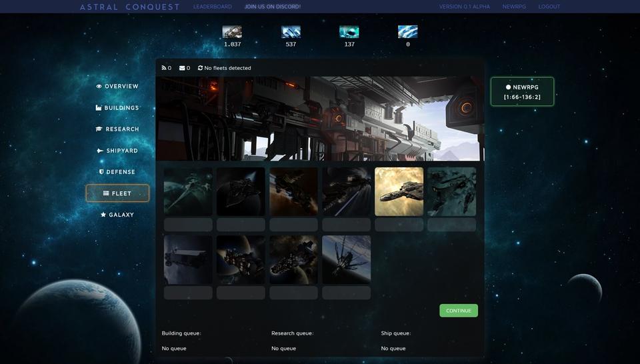
Task: Click the quantity field under the first ship
Action: coord(188,225)
